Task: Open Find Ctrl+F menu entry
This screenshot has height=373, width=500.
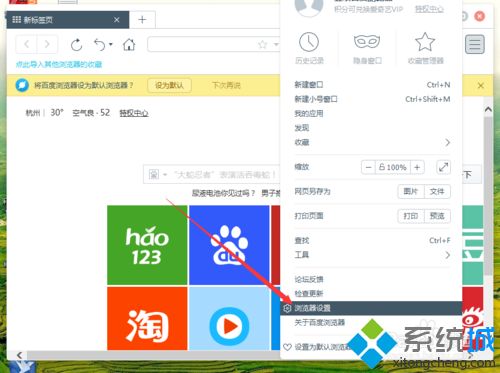Action: (372, 240)
